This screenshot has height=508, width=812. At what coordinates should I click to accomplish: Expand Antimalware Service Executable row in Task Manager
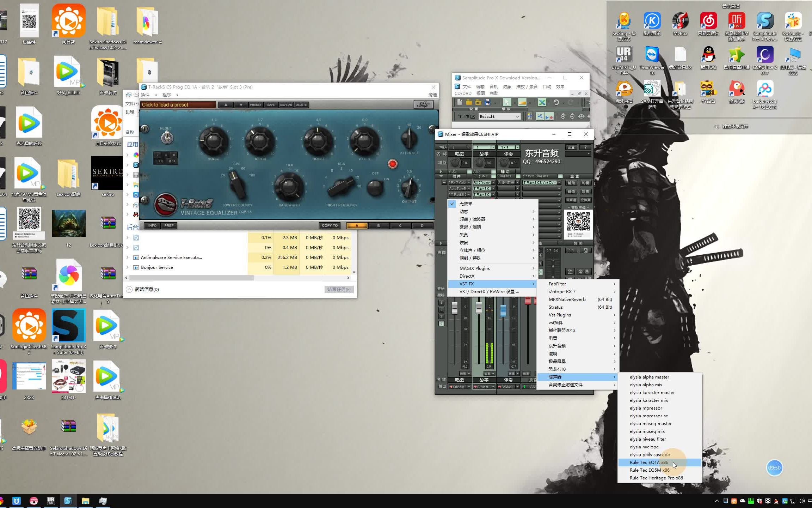pos(128,258)
